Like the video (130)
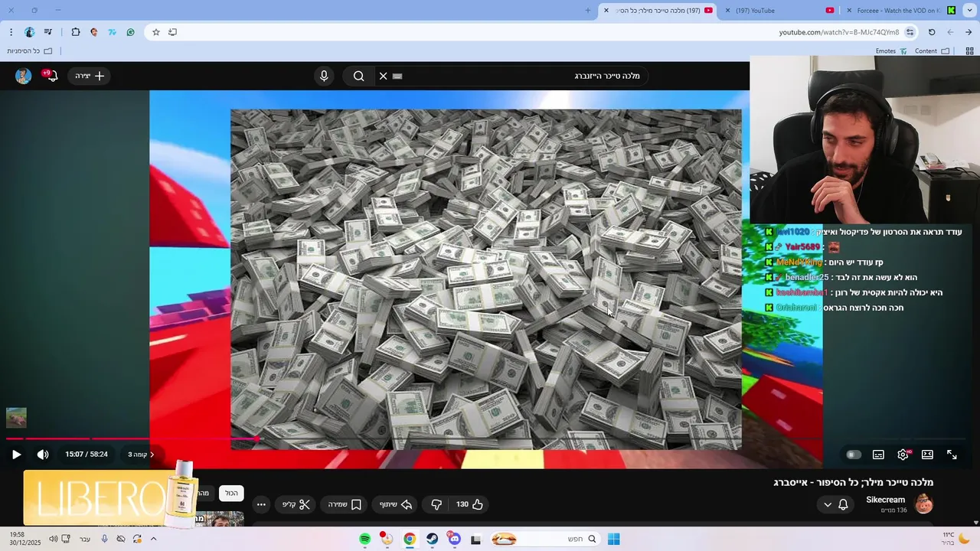This screenshot has height=551, width=980. point(470,504)
